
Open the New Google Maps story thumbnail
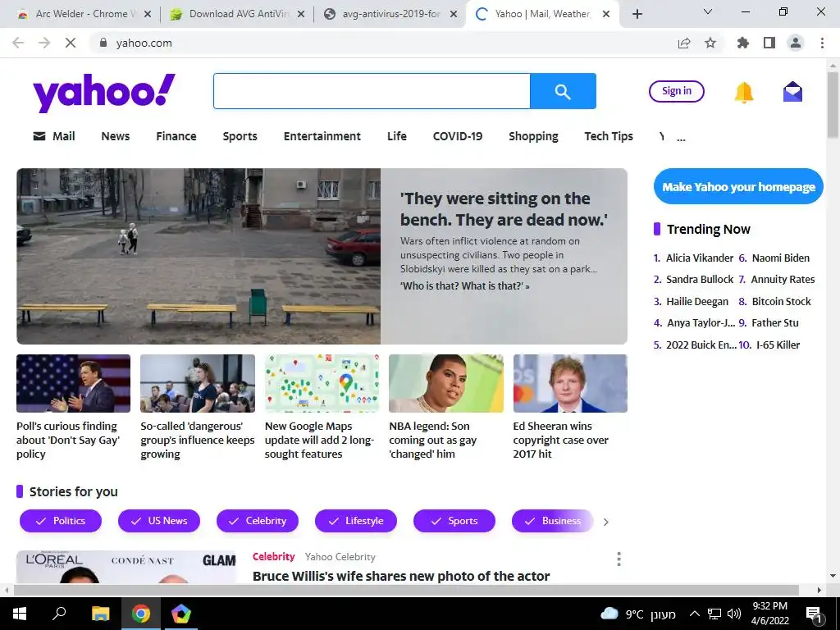click(322, 384)
